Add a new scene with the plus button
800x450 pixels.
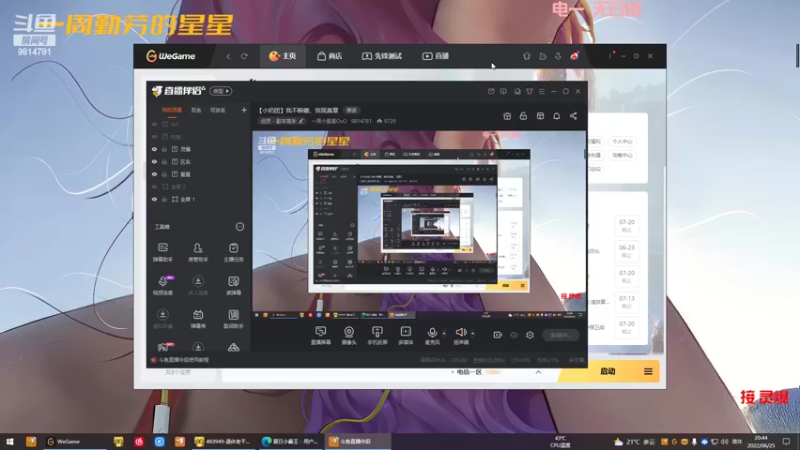coord(244,110)
